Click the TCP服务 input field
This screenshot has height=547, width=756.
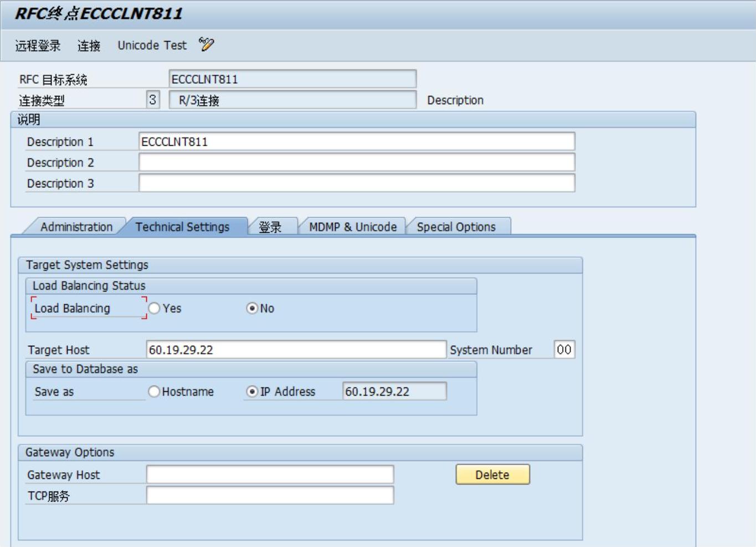pyautogui.click(x=270, y=495)
